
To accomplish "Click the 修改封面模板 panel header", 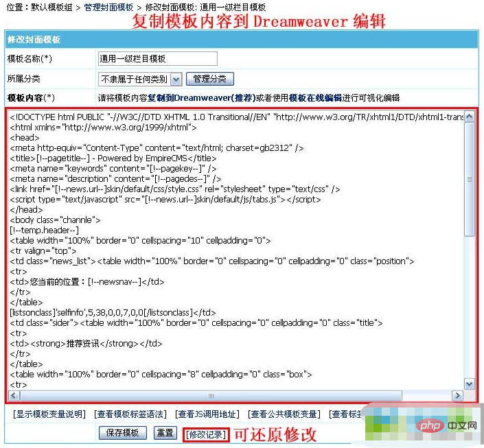I will click(242, 39).
